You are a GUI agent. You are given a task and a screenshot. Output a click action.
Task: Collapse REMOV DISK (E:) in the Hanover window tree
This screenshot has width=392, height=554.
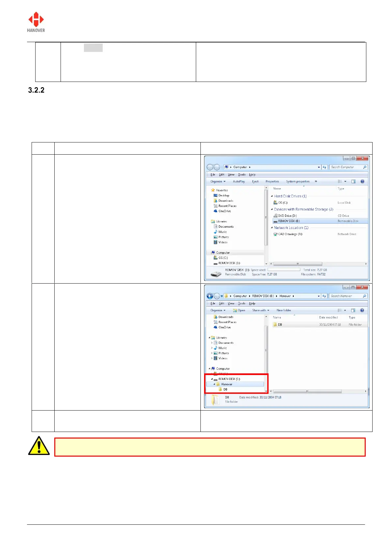pos(212,379)
